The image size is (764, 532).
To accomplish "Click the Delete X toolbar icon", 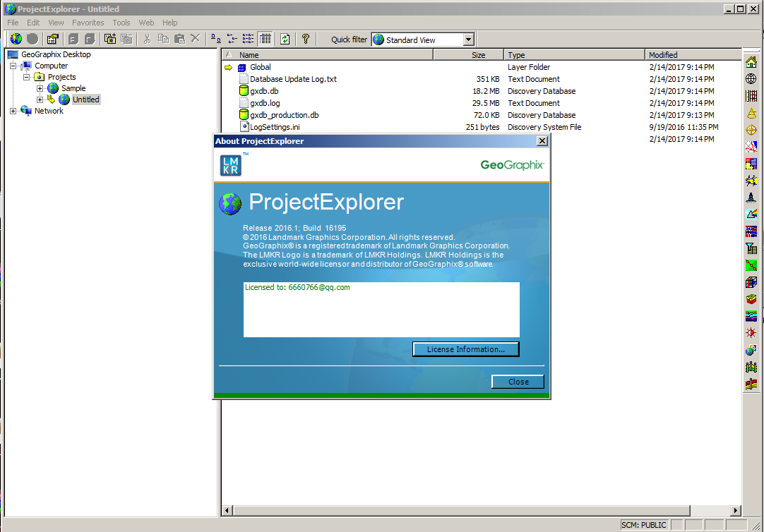I will (196, 38).
